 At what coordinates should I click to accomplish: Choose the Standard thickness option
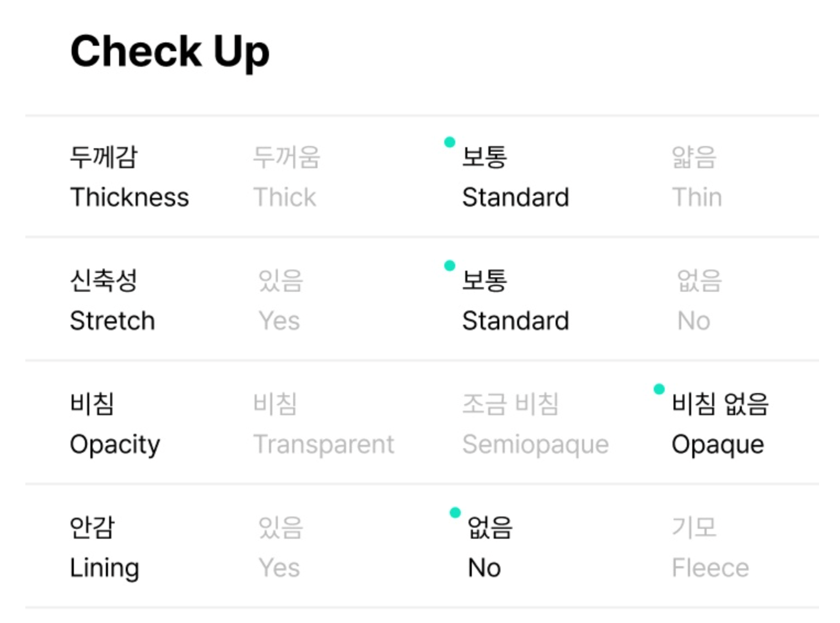[515, 178]
